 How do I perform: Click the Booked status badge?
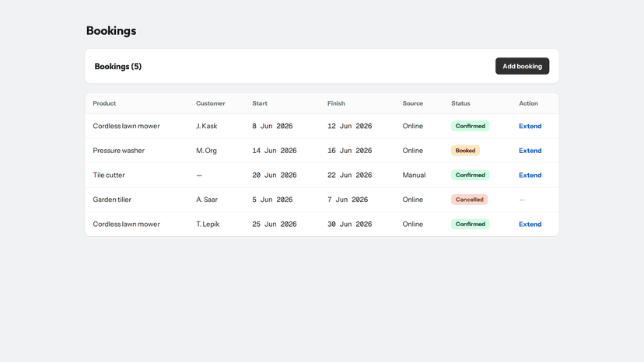tap(465, 151)
